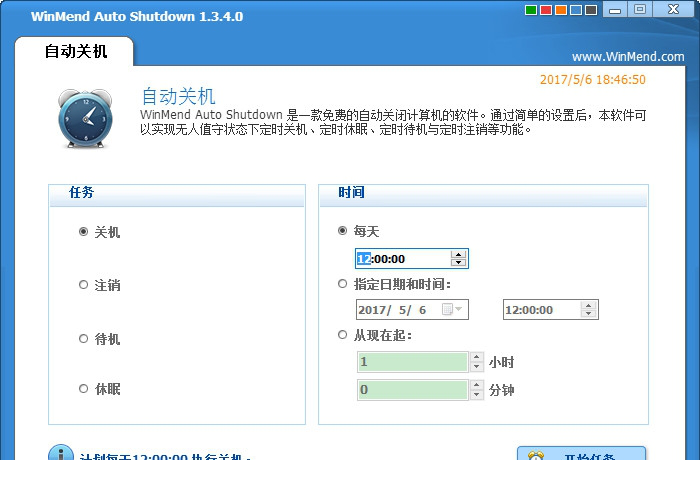Viewport: 700px width, 478px height.
Task: Increase minutes with the up arrow
Action: [476, 385]
